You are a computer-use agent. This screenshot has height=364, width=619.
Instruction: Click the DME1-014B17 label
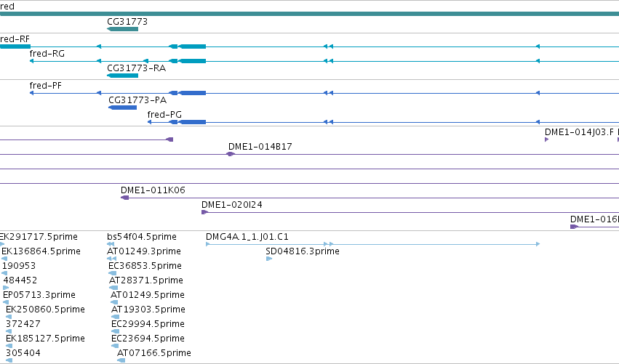(x=260, y=147)
